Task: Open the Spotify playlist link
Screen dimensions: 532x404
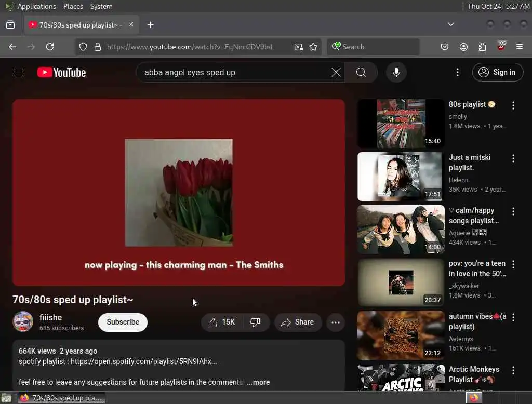Action: 143,361
